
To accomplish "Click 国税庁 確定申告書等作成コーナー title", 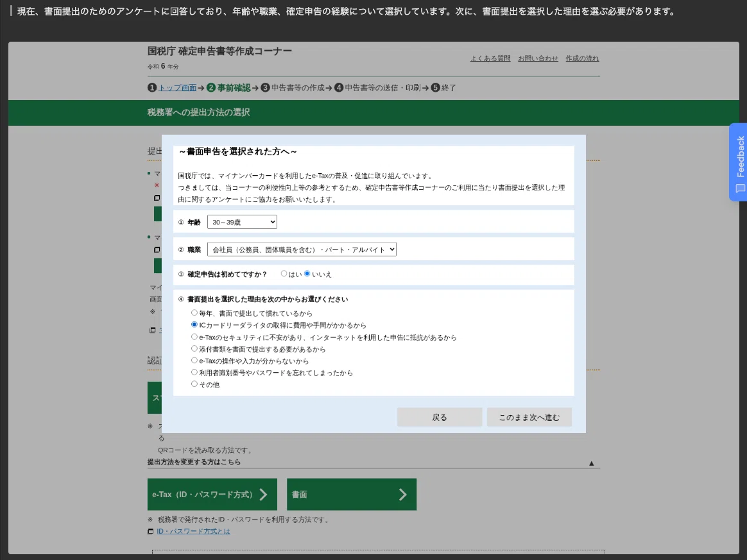I will point(219,51).
